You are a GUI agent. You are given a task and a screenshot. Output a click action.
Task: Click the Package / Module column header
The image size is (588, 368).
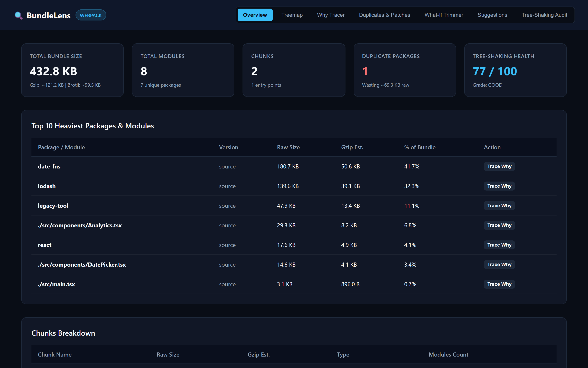coord(61,147)
